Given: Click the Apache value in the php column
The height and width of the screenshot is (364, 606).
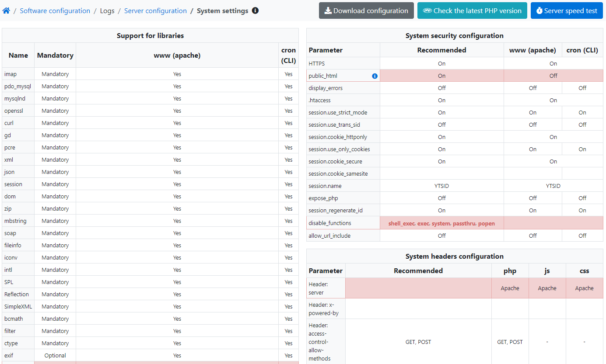Looking at the screenshot, I should pyautogui.click(x=510, y=288).
